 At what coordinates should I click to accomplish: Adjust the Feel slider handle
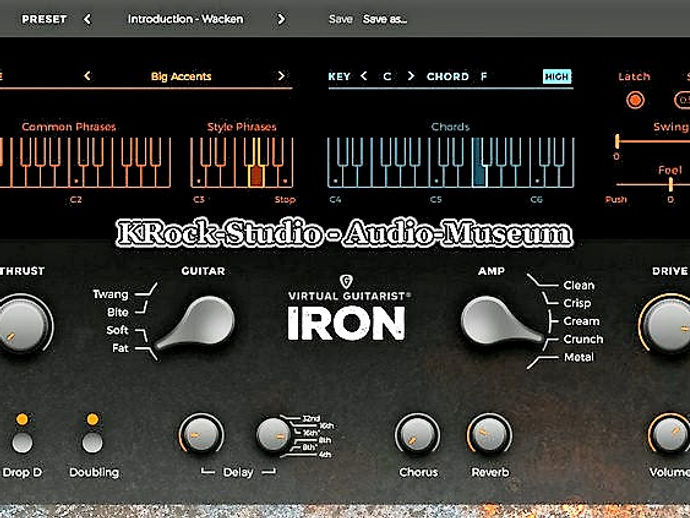671,184
